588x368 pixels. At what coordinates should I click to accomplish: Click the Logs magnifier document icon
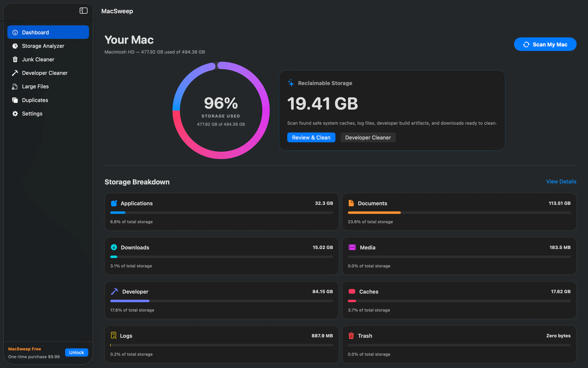[114, 335]
